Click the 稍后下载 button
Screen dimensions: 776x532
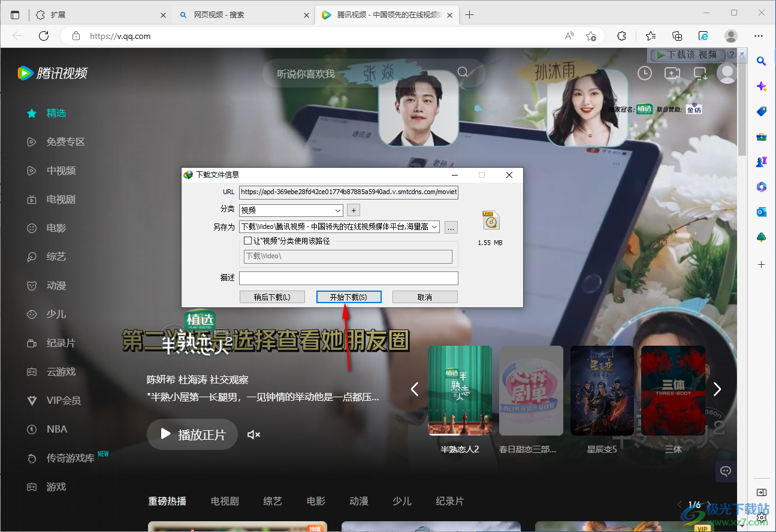(272, 297)
